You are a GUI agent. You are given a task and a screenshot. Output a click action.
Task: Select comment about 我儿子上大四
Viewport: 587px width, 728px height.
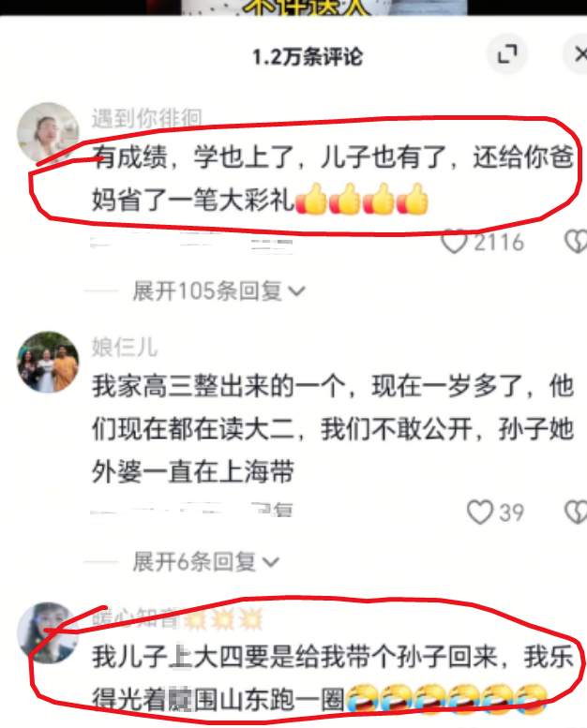pyautogui.click(x=332, y=678)
